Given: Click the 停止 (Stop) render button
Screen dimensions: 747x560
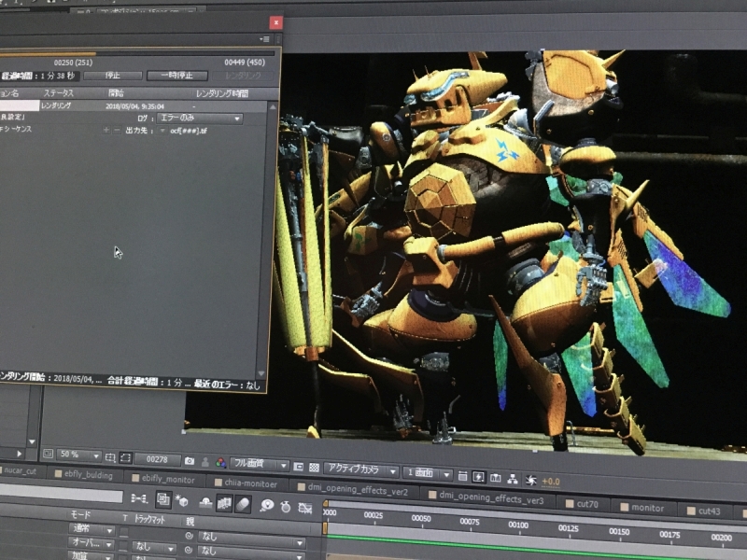Looking at the screenshot, I should click(x=112, y=76).
